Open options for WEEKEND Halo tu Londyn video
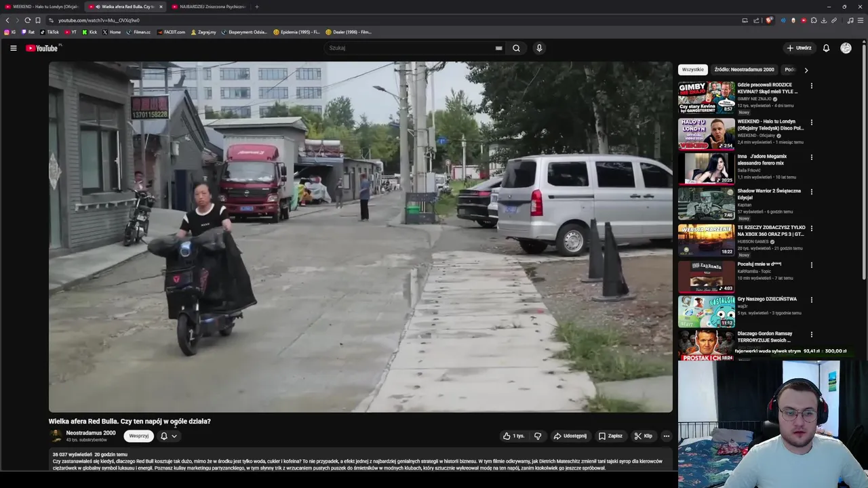The image size is (868, 488). (x=811, y=123)
